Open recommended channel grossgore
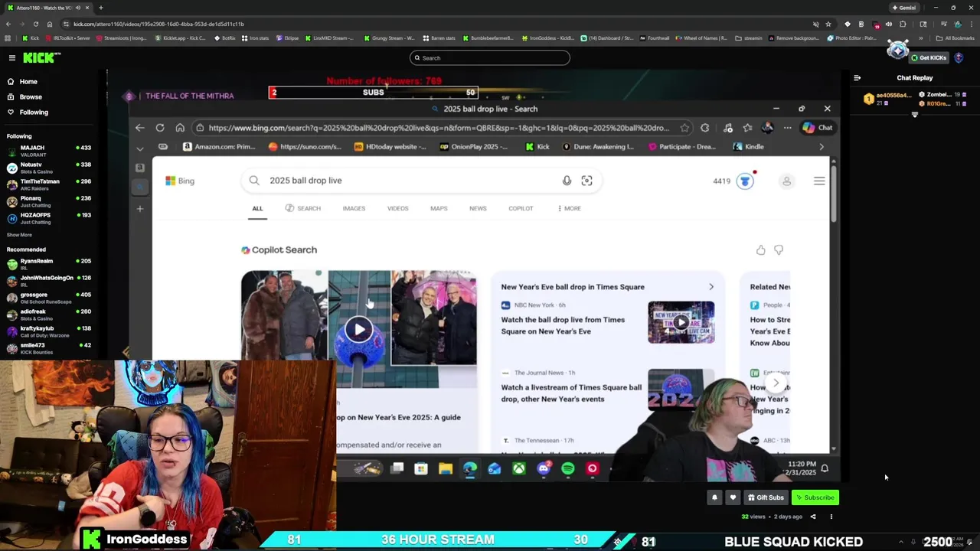 pos(50,298)
